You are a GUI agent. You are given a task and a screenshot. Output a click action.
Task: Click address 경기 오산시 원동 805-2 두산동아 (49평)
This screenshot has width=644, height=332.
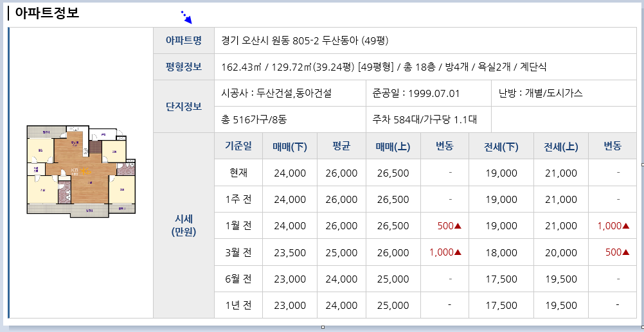click(305, 40)
